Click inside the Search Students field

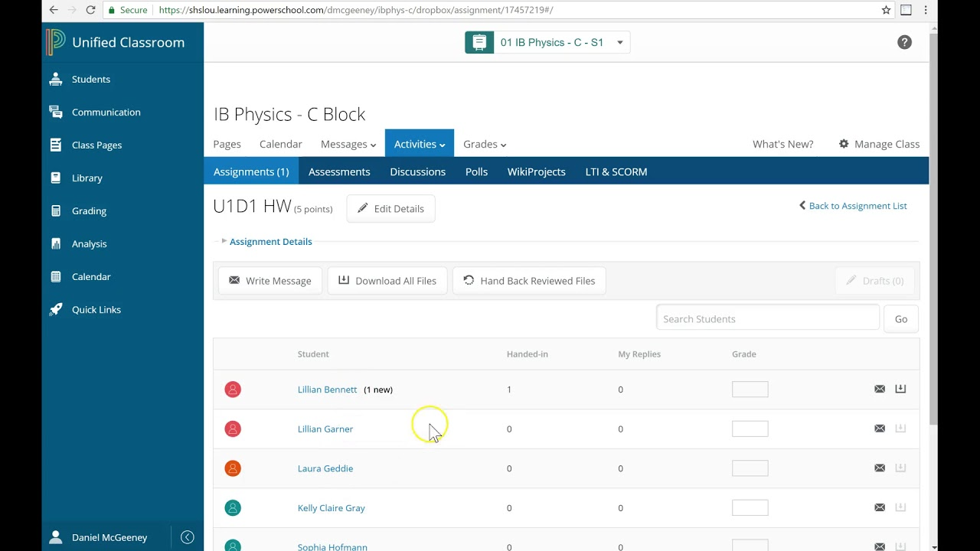click(x=767, y=318)
